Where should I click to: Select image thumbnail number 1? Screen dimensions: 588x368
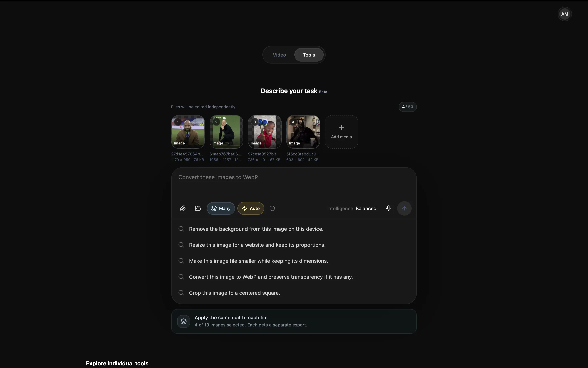coord(188,132)
